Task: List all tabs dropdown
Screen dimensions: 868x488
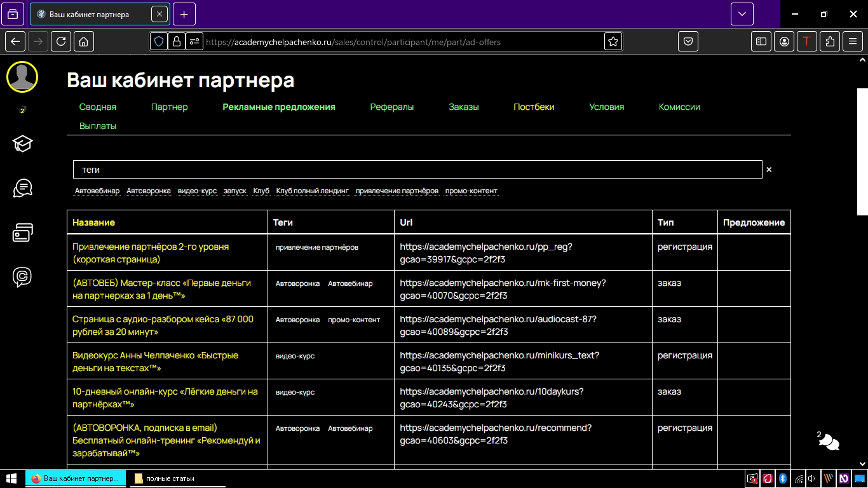Action: 742,14
